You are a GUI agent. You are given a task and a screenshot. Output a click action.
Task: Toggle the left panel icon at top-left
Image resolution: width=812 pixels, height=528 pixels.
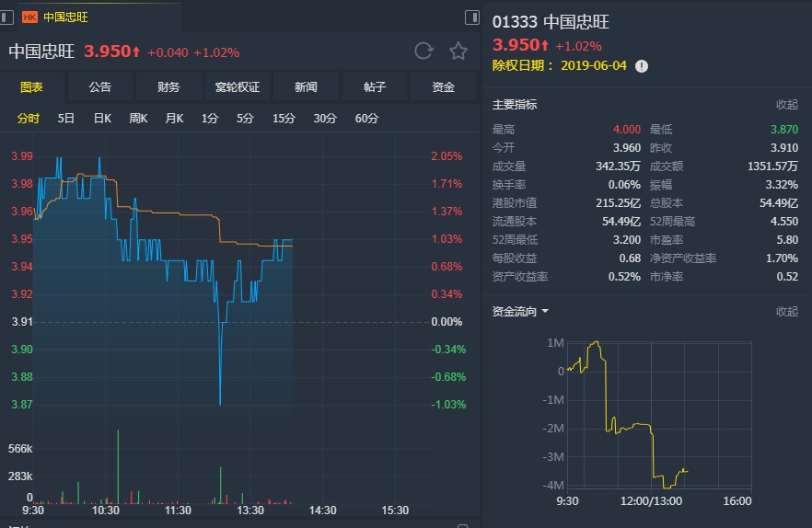9,17
